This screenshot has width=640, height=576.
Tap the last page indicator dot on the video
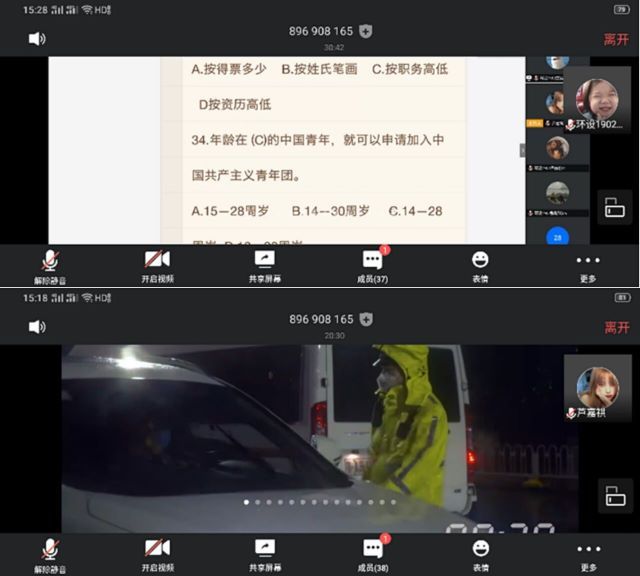point(393,502)
